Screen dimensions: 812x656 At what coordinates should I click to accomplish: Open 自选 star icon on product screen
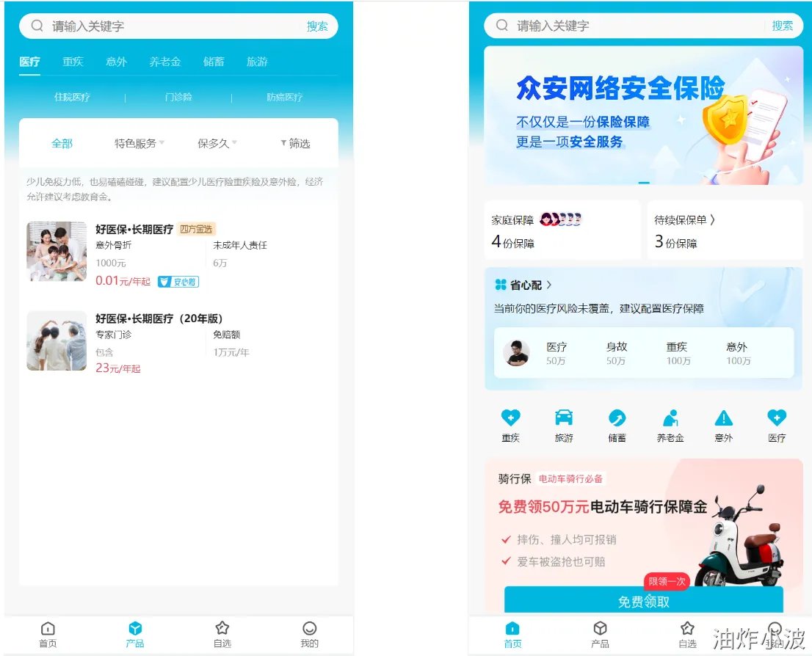[222, 628]
